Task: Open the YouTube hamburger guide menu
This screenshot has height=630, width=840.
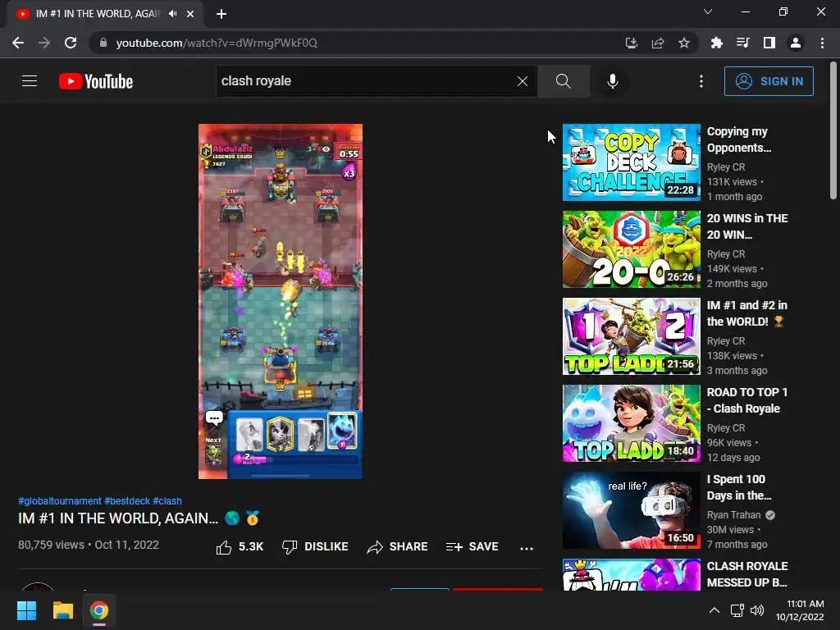Action: [x=30, y=81]
